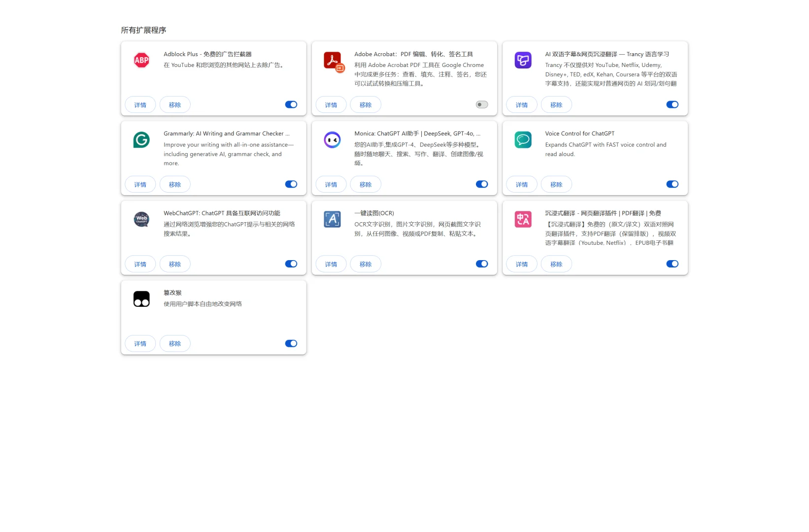Open Monica extension 详情
Screen dimensions: 809x532
point(331,185)
